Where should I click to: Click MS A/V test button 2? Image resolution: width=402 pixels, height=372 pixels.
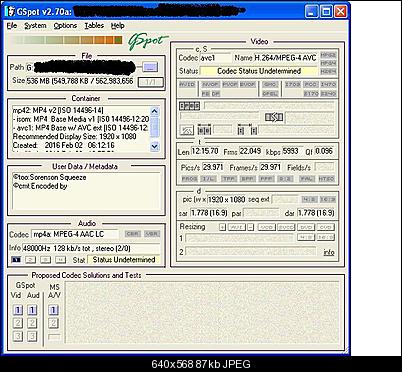[x=53, y=323]
